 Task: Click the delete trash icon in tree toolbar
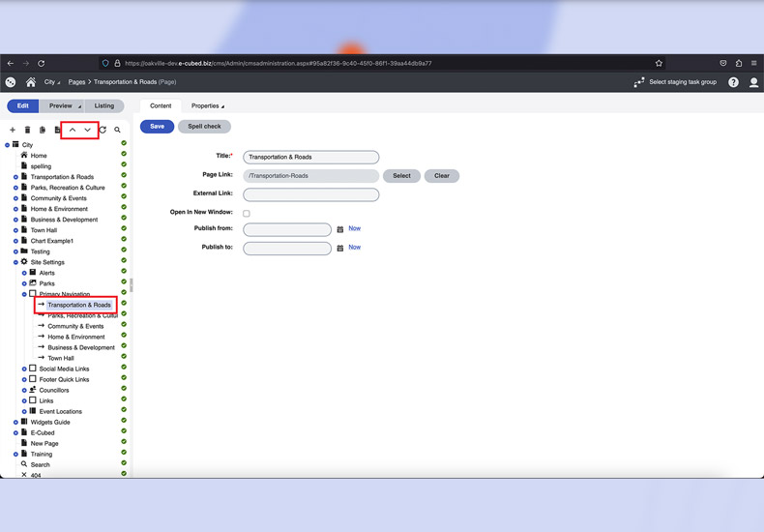coord(27,130)
